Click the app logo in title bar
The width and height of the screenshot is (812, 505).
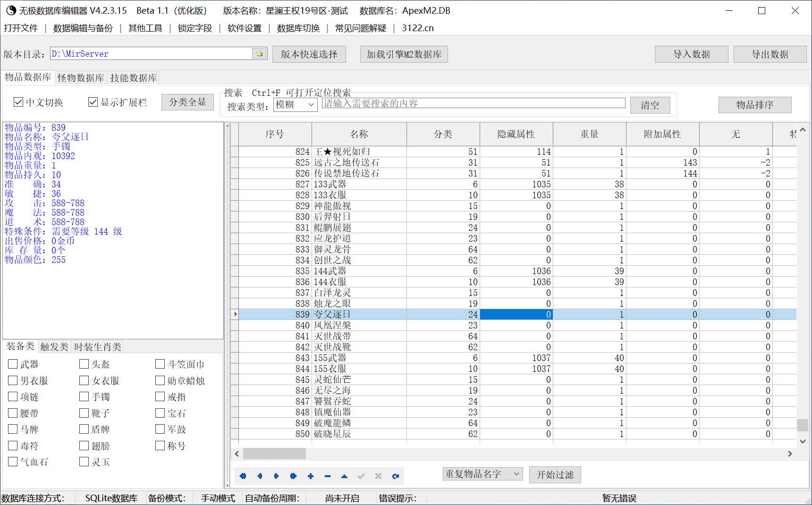pyautogui.click(x=11, y=10)
